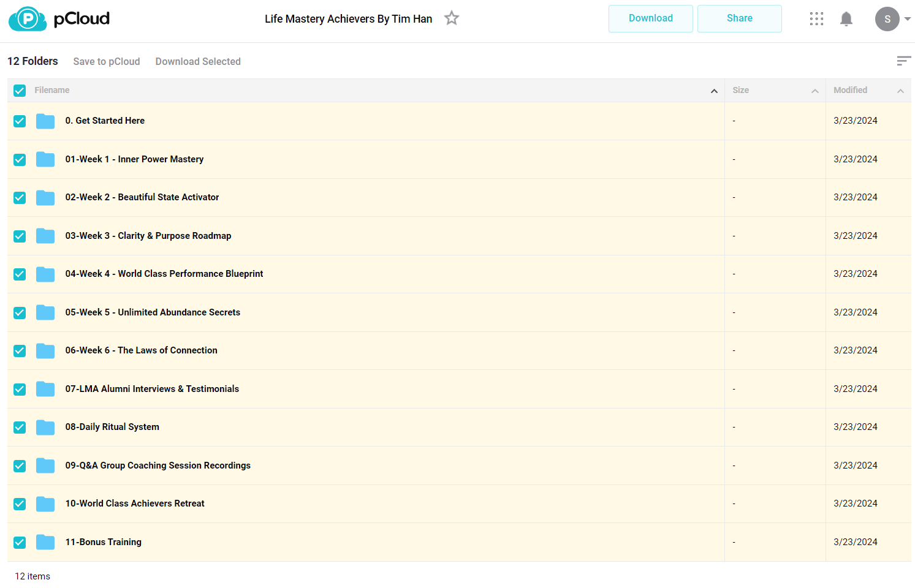Click the Download button
The height and width of the screenshot is (588, 915).
tap(651, 18)
